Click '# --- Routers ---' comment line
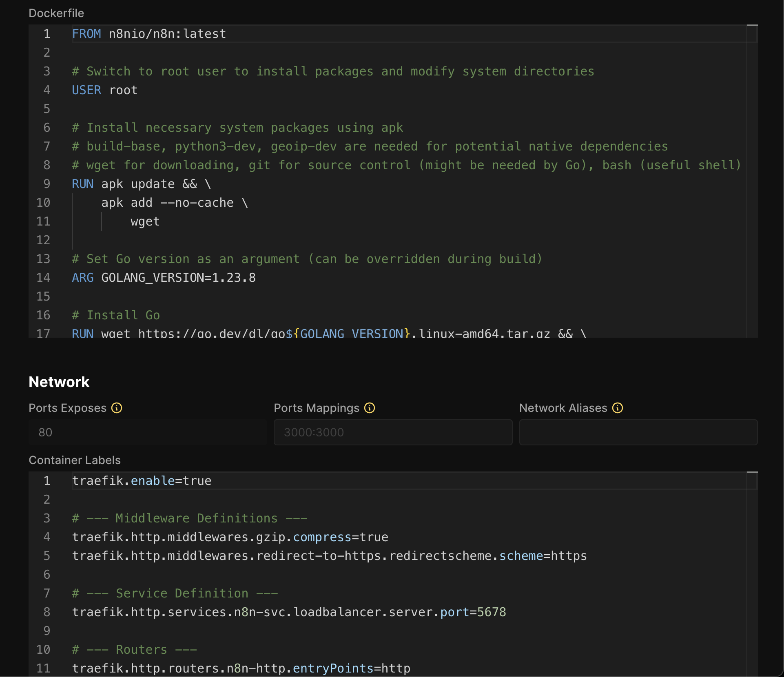Viewport: 784px width, 677px height. (x=134, y=650)
